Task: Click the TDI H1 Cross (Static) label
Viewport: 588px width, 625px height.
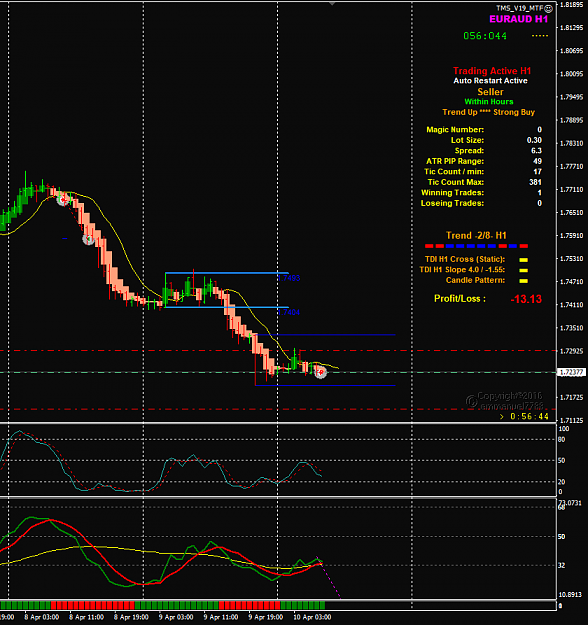Action: pyautogui.click(x=465, y=259)
